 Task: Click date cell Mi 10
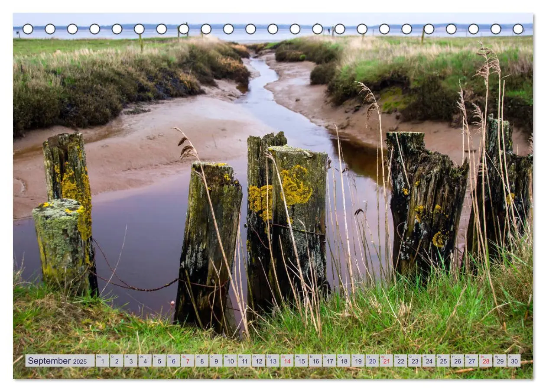(x=230, y=361)
